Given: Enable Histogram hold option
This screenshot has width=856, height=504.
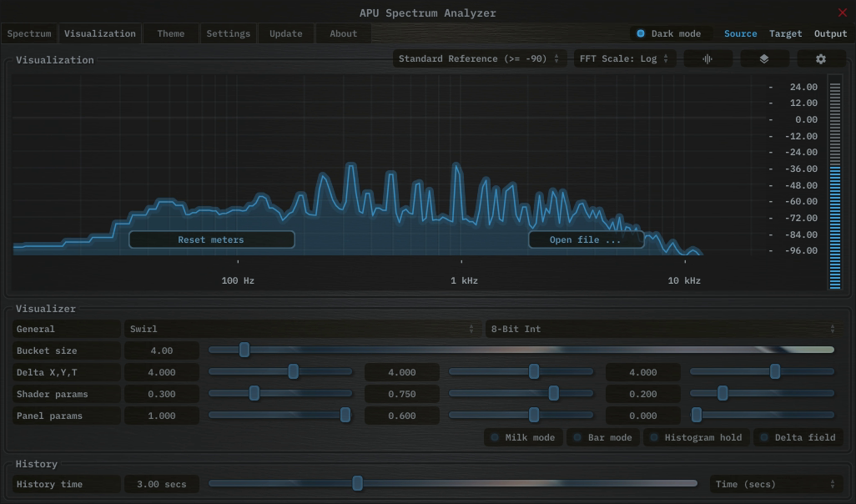Looking at the screenshot, I should 695,437.
